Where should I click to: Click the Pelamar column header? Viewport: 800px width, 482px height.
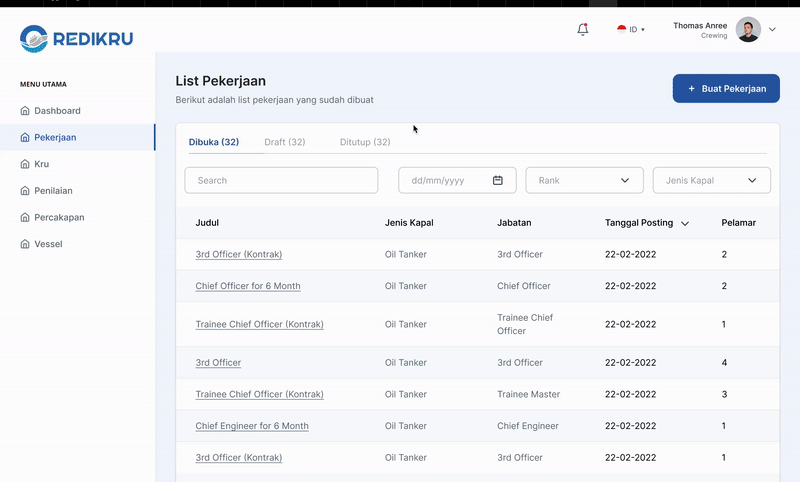coord(738,222)
